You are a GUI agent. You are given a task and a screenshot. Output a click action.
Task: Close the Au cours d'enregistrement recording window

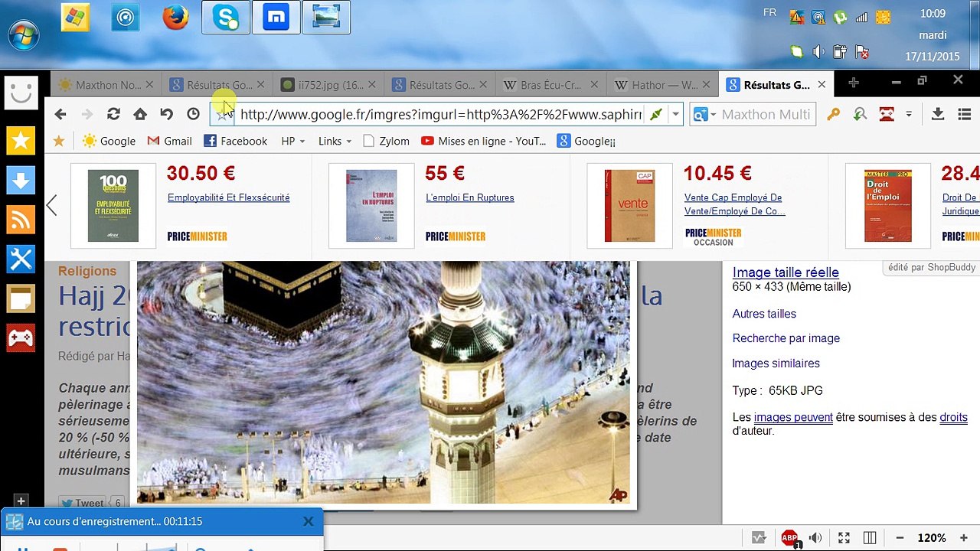(x=308, y=521)
